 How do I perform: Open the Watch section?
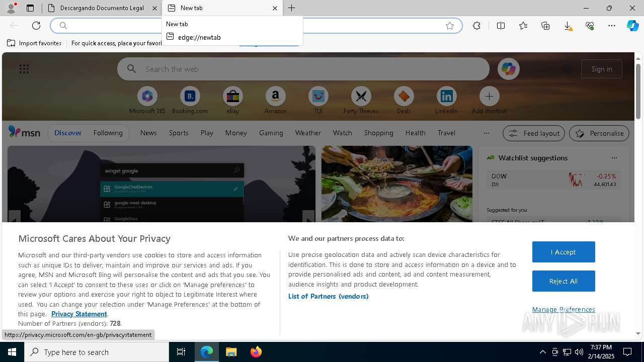tap(343, 133)
